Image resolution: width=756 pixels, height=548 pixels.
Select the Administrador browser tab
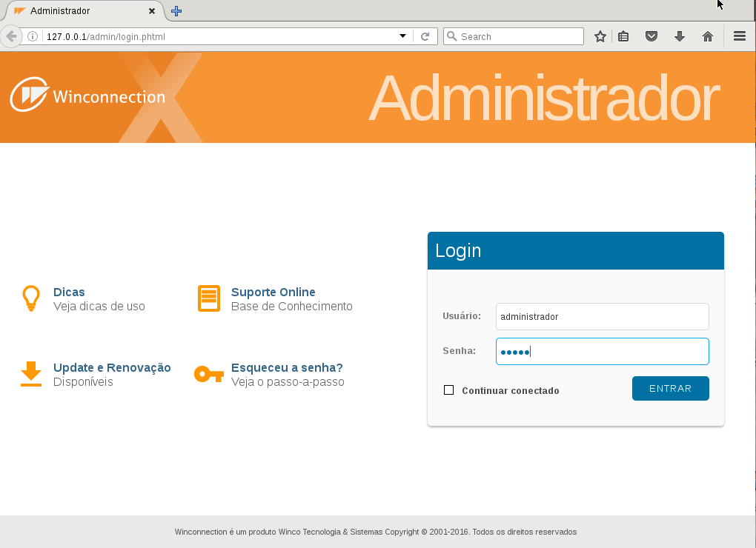click(x=84, y=10)
